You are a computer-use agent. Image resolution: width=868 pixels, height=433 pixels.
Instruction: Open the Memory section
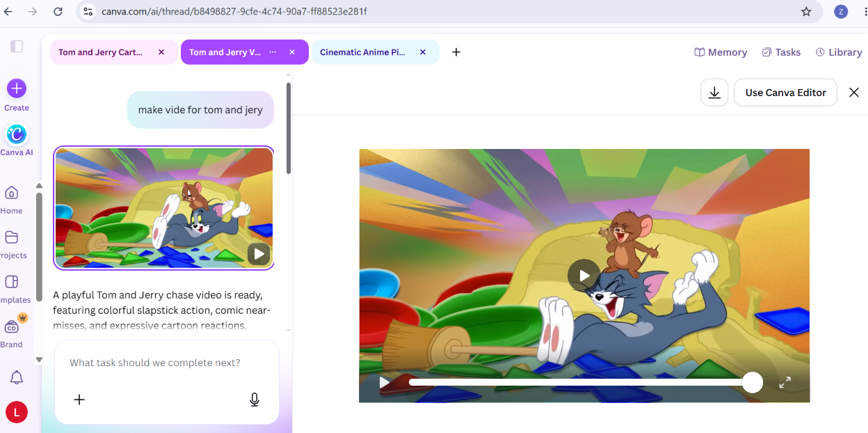[721, 52]
